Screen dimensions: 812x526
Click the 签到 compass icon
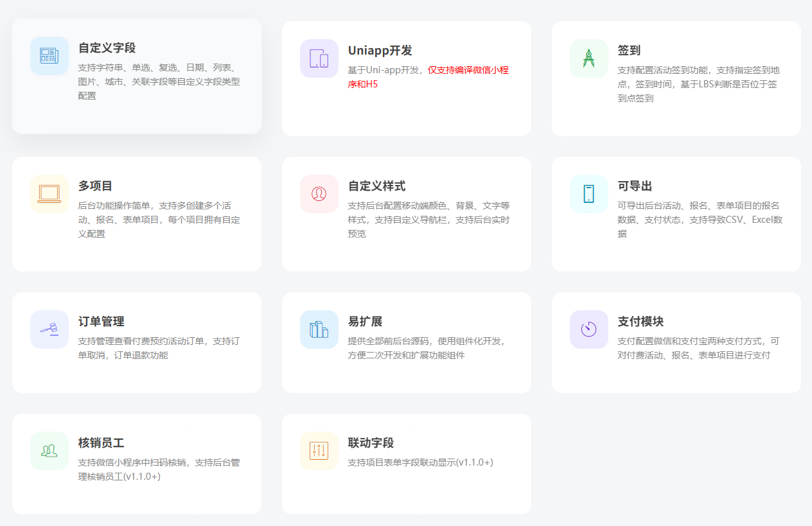589,58
